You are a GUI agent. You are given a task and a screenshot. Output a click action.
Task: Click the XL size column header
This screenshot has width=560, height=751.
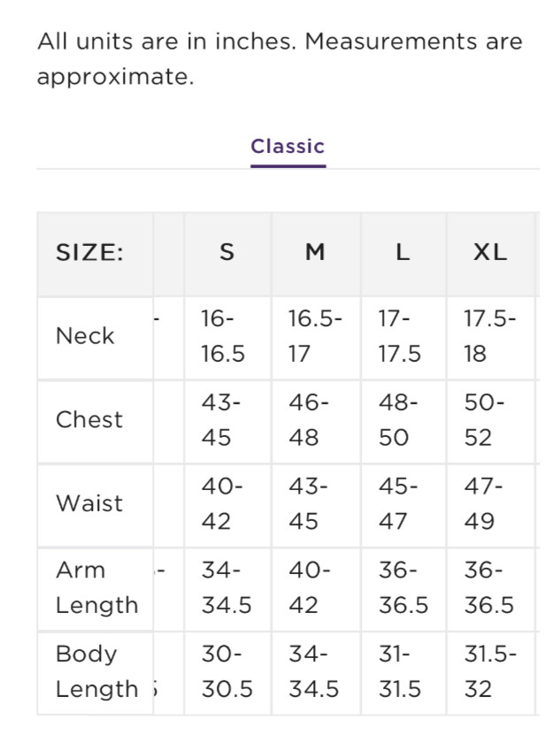pos(489,253)
